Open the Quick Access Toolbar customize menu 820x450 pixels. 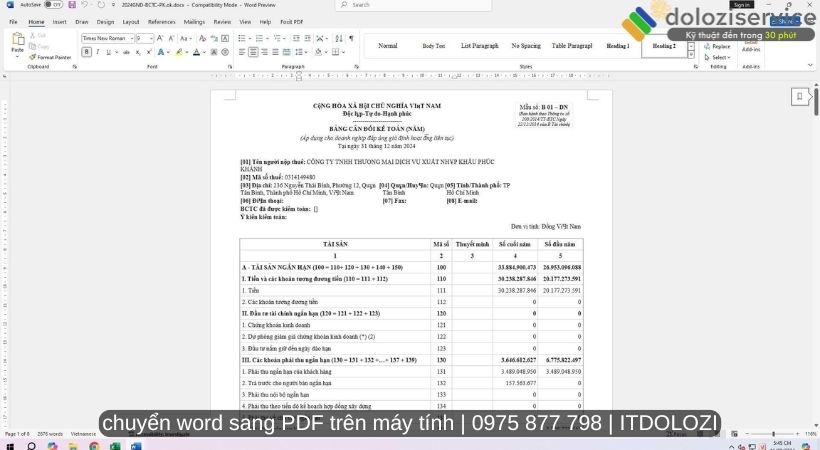tap(113, 5)
